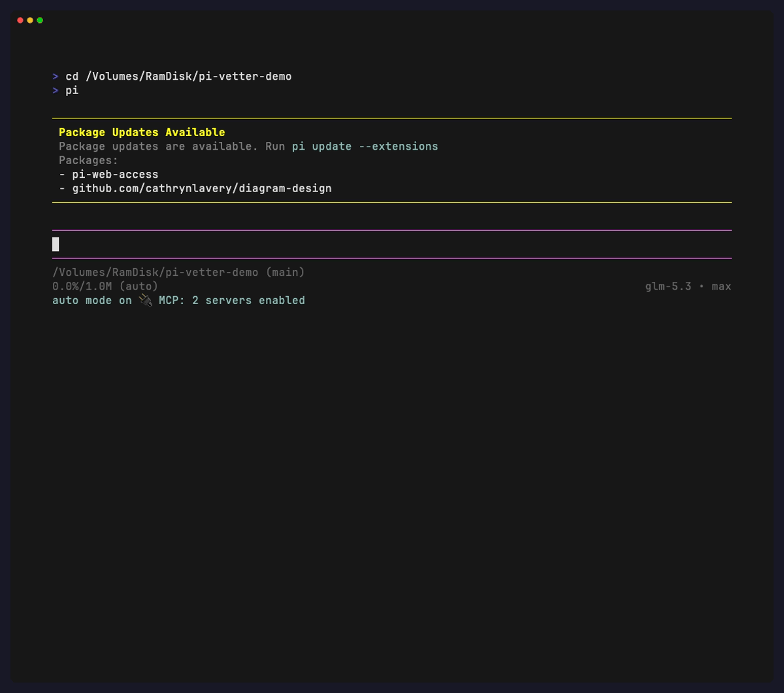784x693 pixels.
Task: Focus the prompt input cursor field
Action: [392, 245]
